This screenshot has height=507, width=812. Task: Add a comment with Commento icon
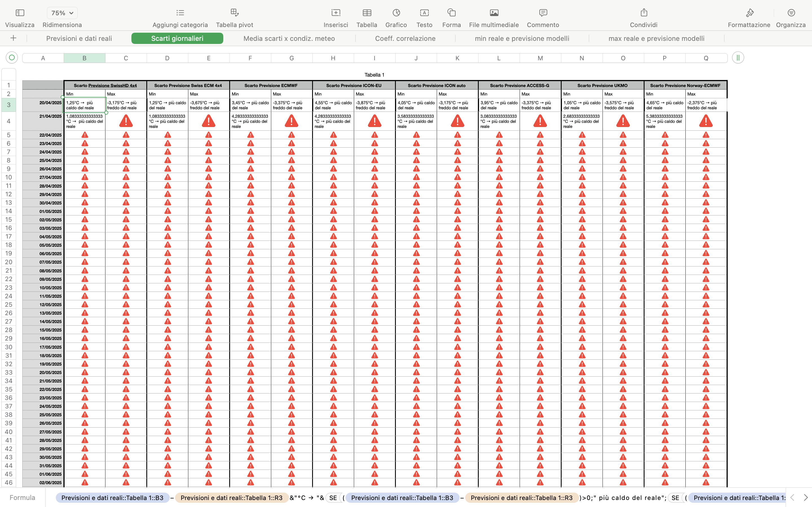[x=542, y=13]
